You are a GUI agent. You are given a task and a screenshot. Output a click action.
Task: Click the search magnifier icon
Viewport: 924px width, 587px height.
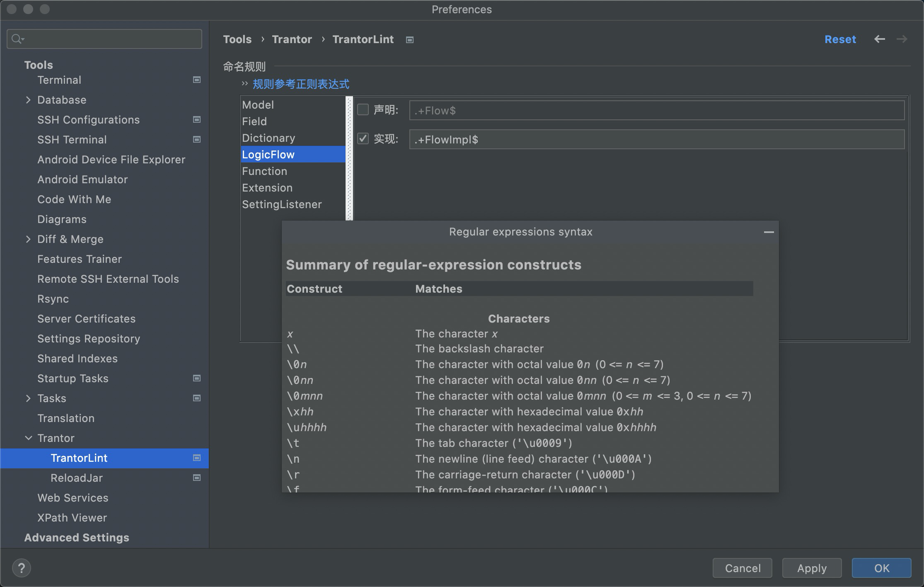(17, 39)
